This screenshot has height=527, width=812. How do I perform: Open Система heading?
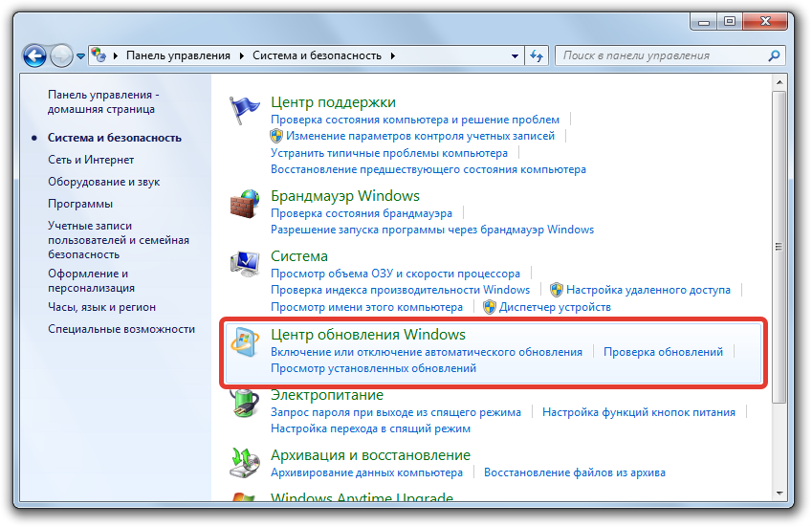pos(299,255)
